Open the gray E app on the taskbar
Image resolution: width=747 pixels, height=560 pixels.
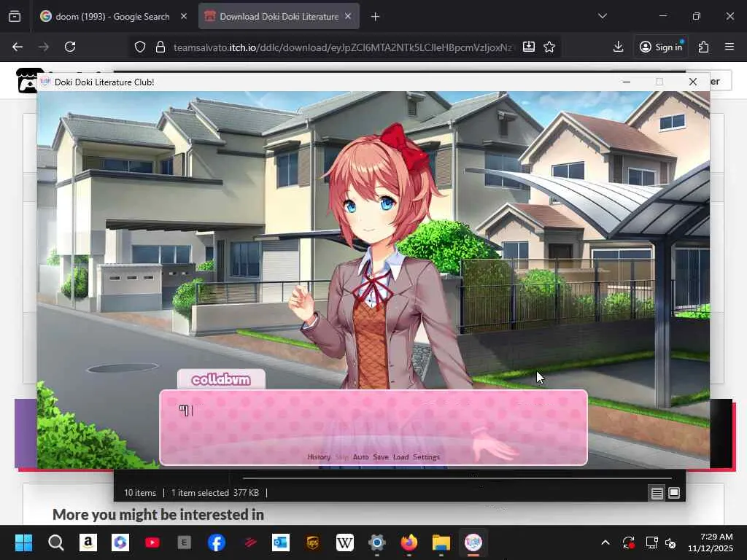185,542
